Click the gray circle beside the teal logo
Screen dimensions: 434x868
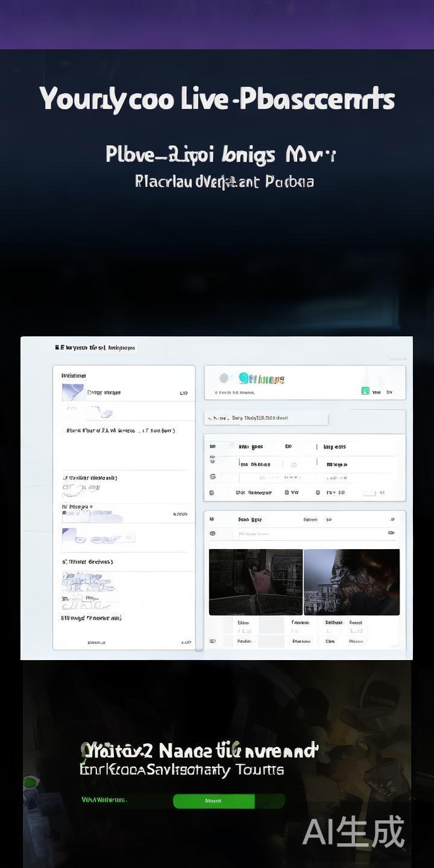tap(224, 378)
